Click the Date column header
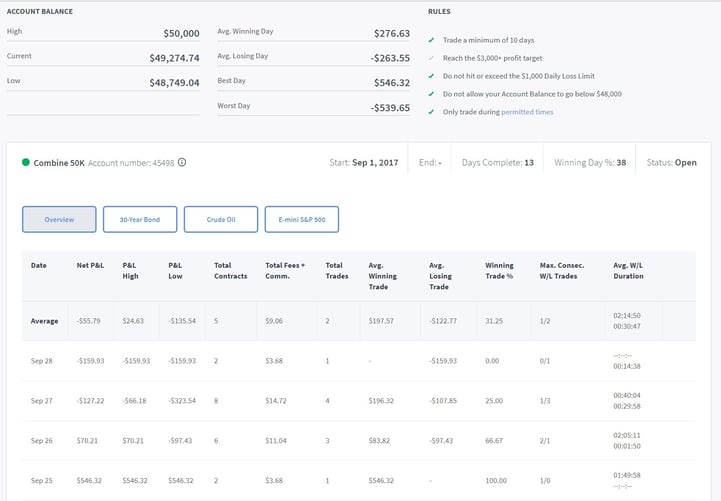Screen dimensions: 721x501 [x=38, y=265]
